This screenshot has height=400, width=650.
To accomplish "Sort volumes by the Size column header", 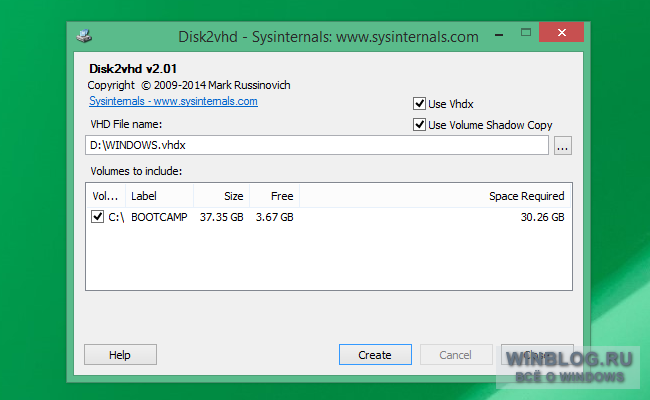I will (x=221, y=196).
